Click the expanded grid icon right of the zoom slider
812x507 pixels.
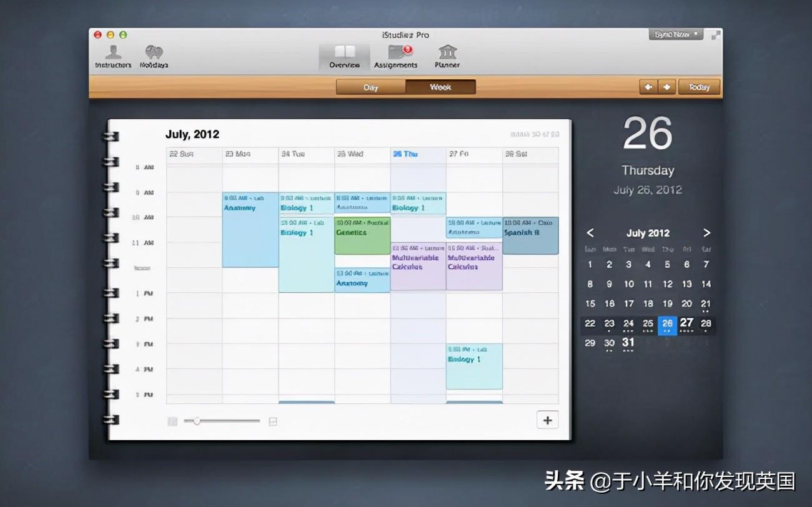[272, 422]
